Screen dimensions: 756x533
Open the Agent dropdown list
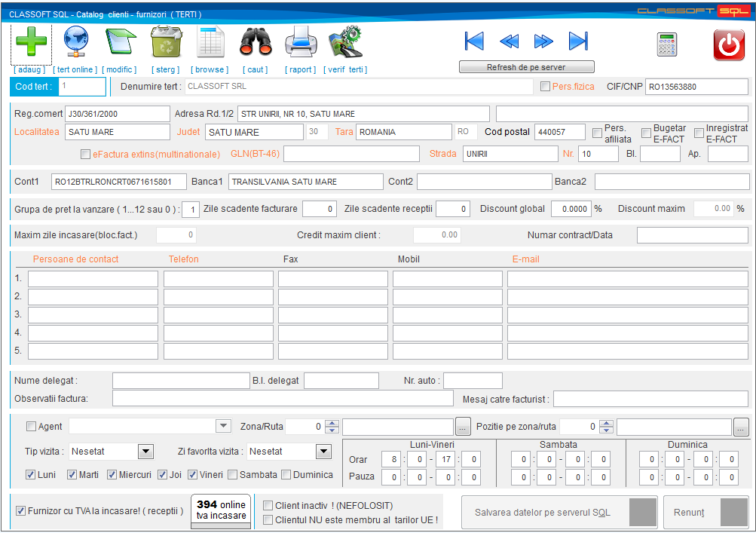coord(223,426)
